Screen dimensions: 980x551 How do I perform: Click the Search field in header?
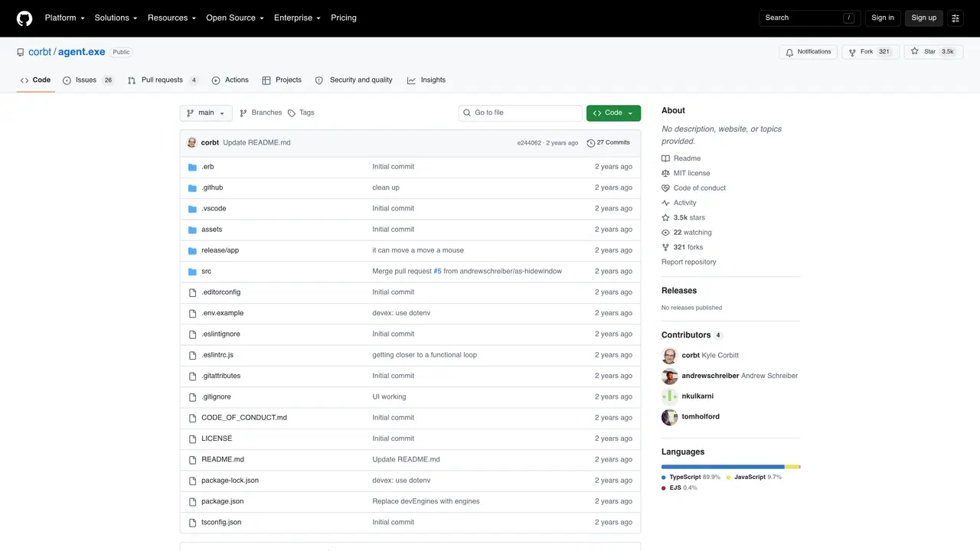[x=810, y=18]
